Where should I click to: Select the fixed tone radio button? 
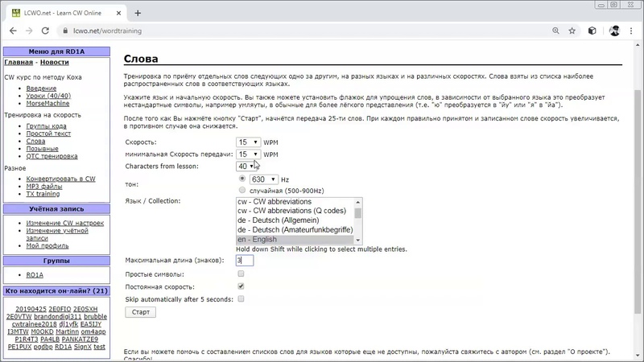pyautogui.click(x=242, y=179)
